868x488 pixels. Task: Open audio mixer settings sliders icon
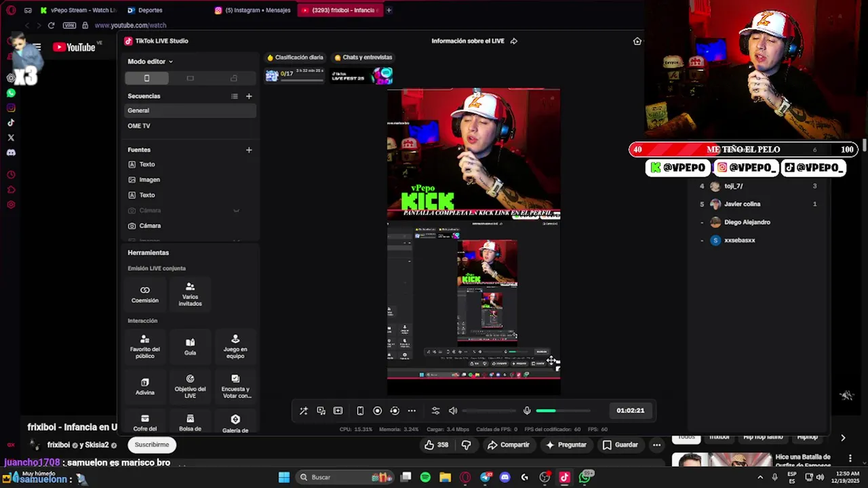[435, 411]
